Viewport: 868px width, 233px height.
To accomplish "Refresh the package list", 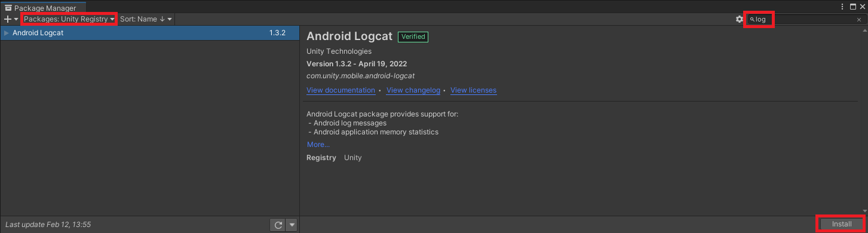I will point(278,225).
